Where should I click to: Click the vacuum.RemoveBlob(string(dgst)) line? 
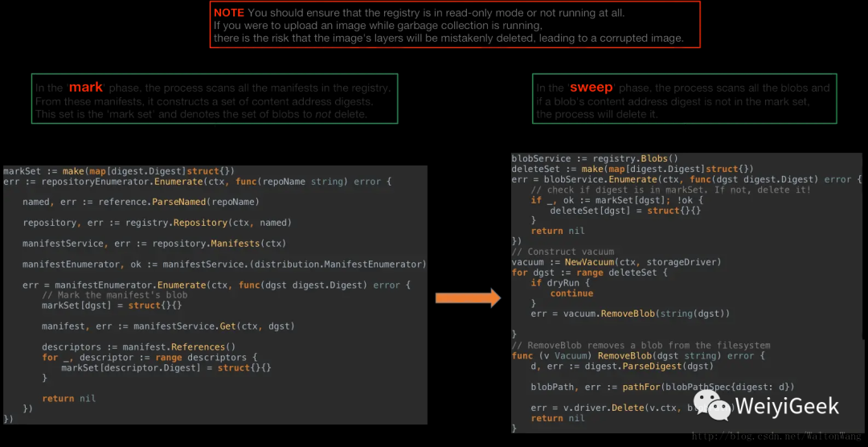coord(630,314)
